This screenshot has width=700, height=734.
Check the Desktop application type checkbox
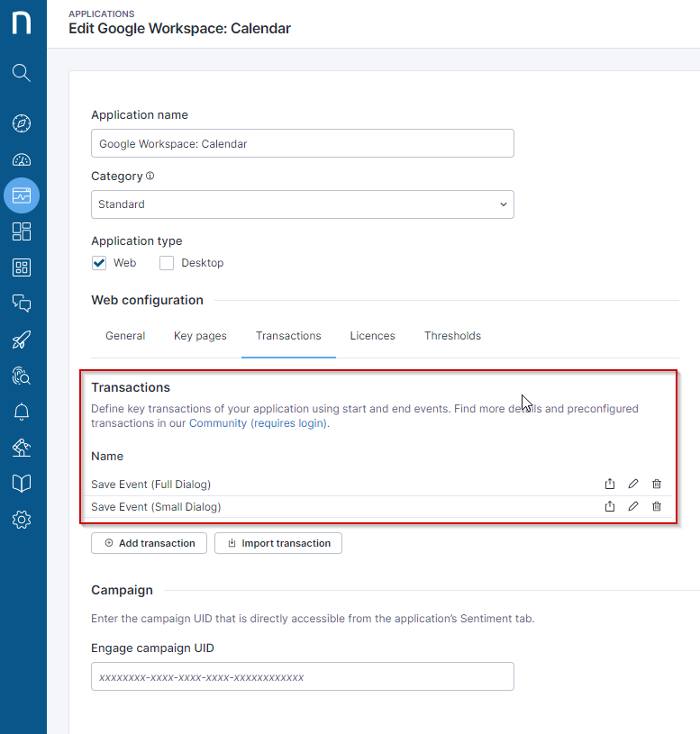pos(167,263)
